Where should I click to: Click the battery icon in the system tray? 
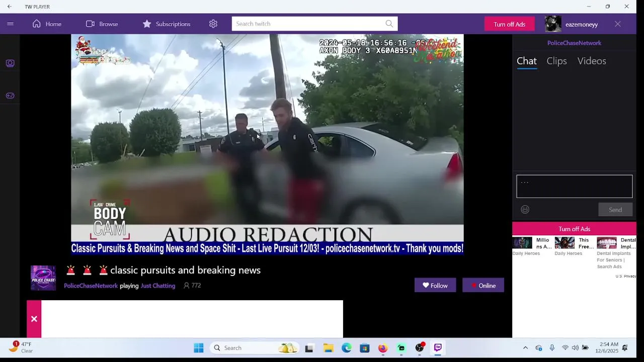point(585,348)
